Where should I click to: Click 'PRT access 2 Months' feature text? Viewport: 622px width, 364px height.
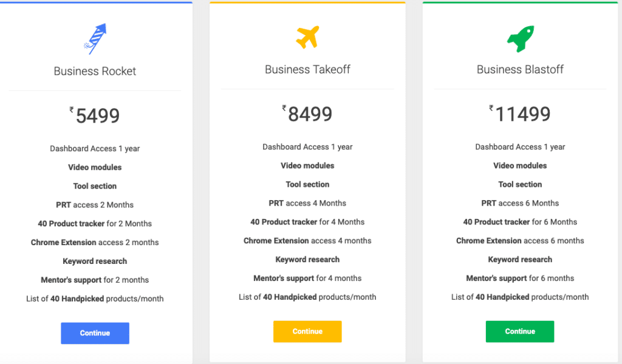click(x=95, y=205)
